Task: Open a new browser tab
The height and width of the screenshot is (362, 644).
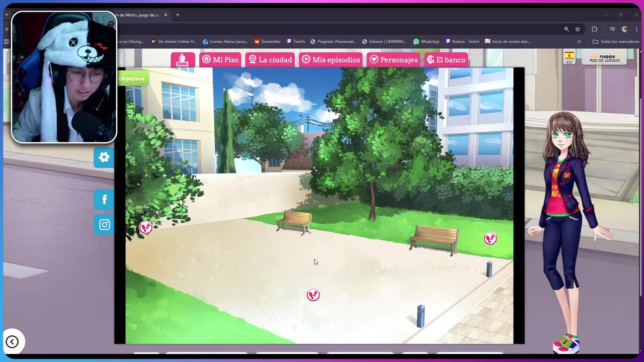Action: [x=178, y=15]
